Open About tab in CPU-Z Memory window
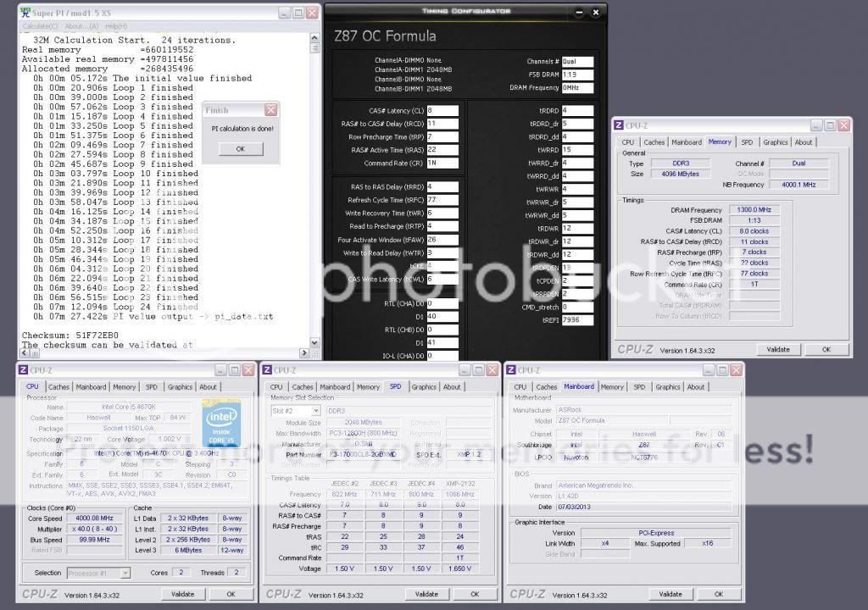Viewport: 868px width, 610px height. point(804,142)
